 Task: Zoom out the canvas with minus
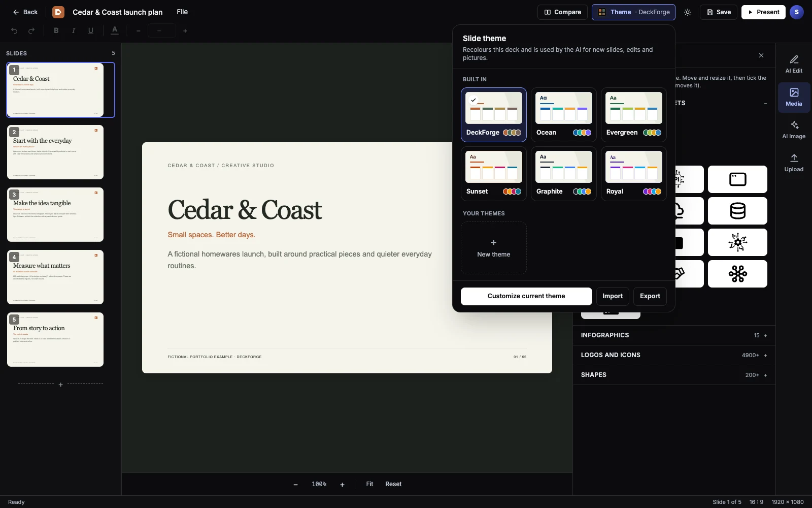(x=295, y=485)
